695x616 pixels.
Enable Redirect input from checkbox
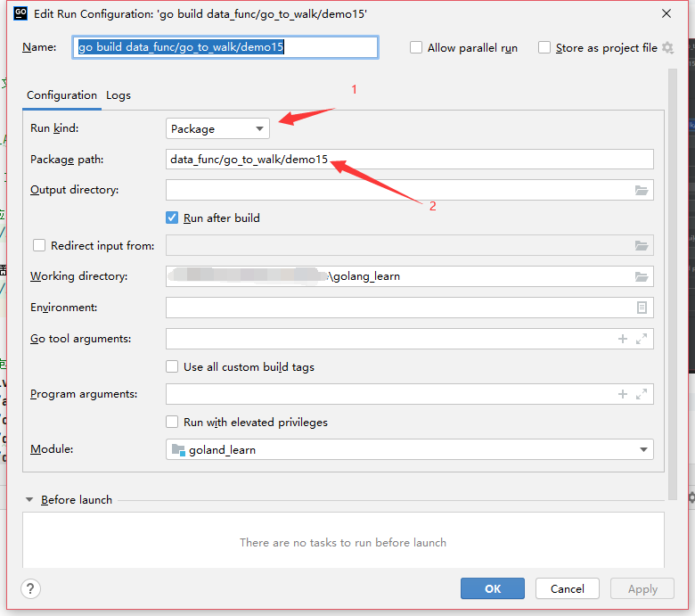tap(39, 246)
